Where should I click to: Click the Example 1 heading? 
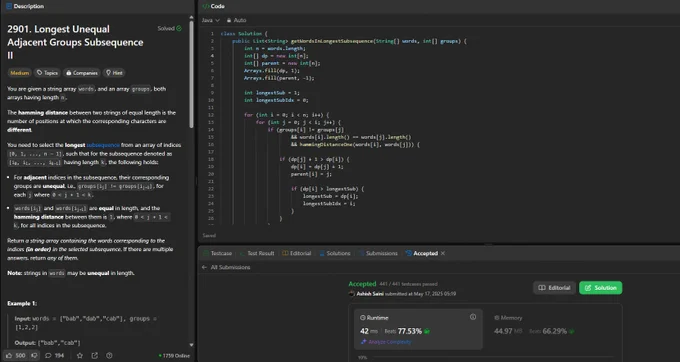[22, 303]
